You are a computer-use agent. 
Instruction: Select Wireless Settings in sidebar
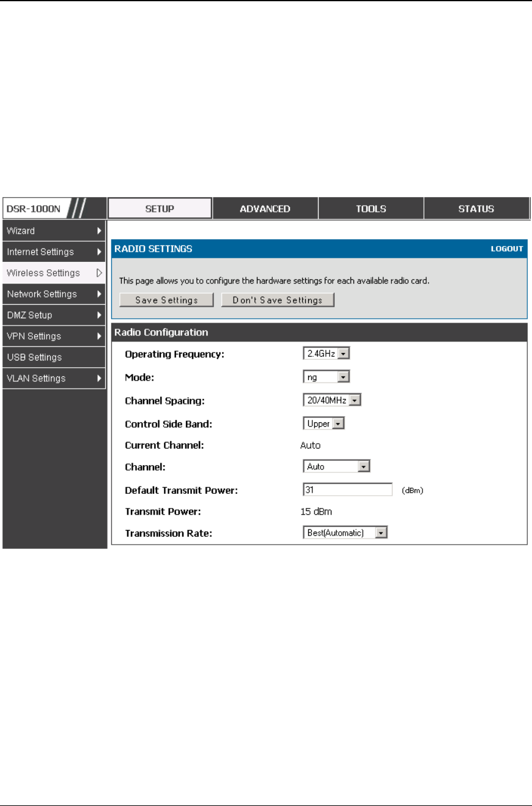coord(54,273)
